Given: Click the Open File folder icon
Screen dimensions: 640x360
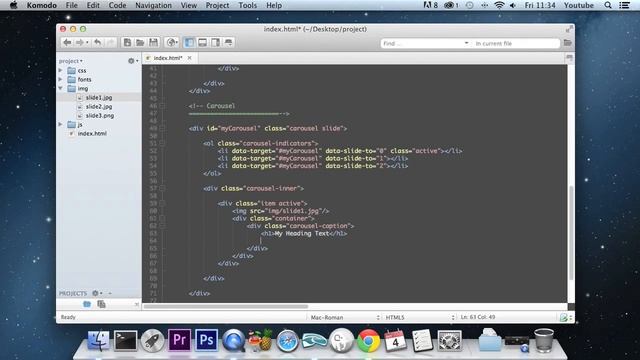Looking at the screenshot, I should pos(140,42).
